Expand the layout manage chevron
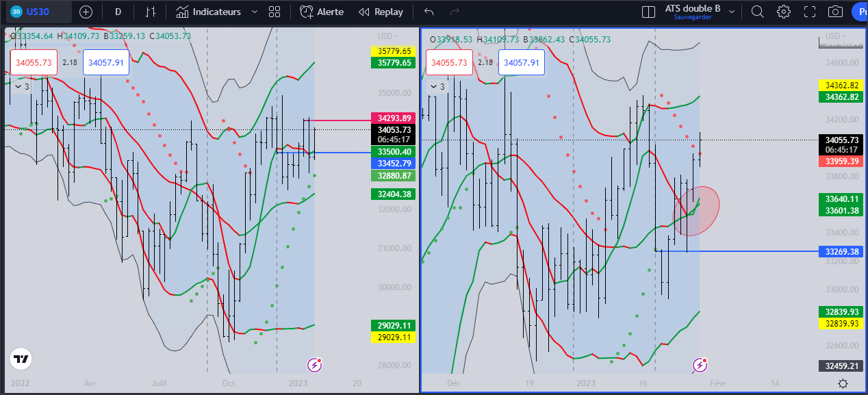This screenshot has height=395, width=868. coord(732,12)
